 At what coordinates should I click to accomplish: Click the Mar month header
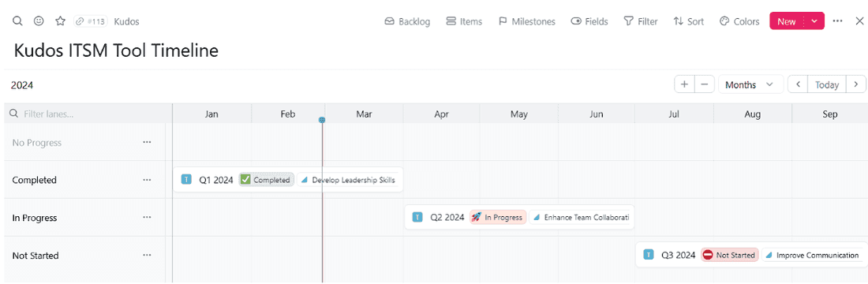(x=364, y=114)
